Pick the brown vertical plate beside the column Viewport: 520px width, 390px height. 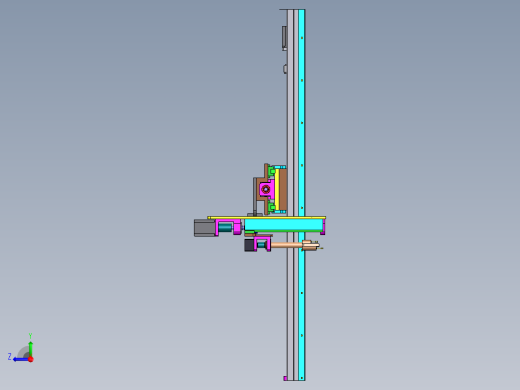(283, 189)
